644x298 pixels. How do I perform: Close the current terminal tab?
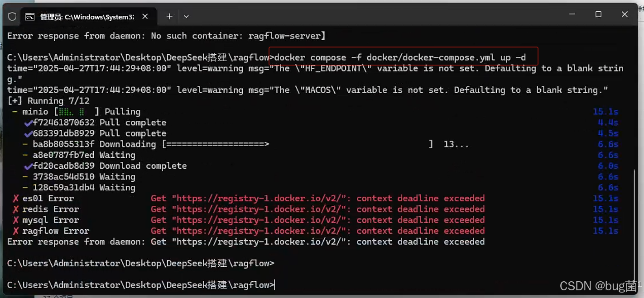pyautogui.click(x=144, y=16)
